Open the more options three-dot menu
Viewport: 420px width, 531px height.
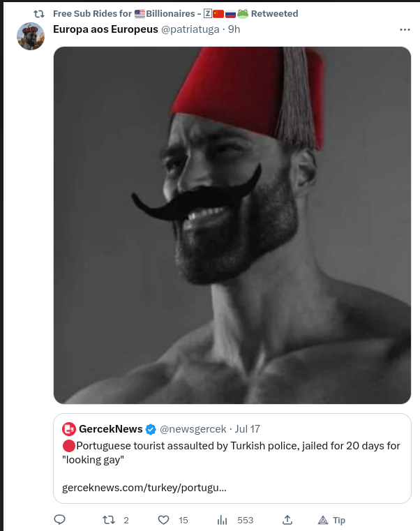pos(405,29)
